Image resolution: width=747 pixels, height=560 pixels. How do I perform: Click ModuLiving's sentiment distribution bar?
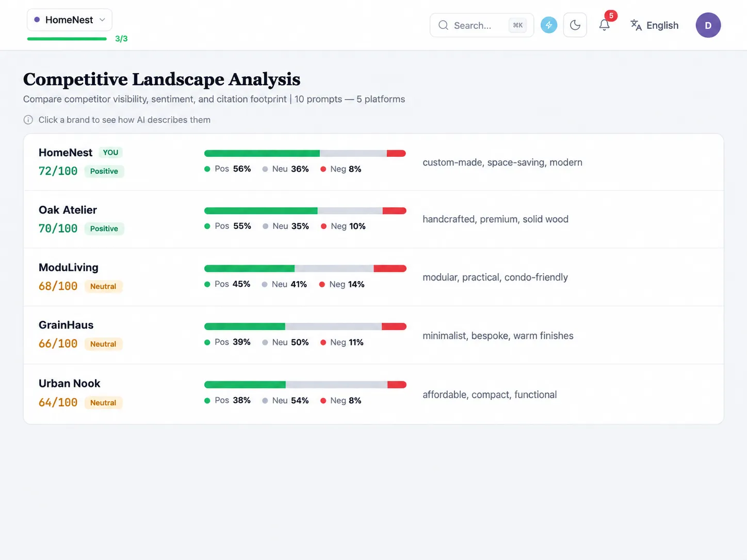pyautogui.click(x=305, y=268)
